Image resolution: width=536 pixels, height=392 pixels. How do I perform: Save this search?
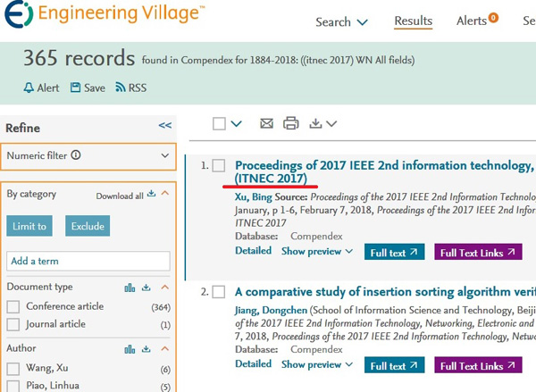pos(88,88)
